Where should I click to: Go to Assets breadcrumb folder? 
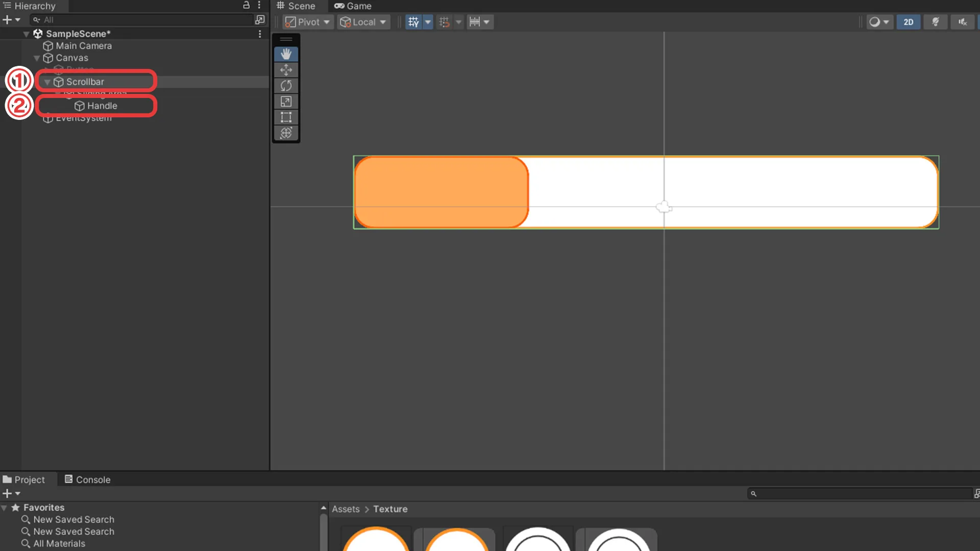click(x=346, y=509)
